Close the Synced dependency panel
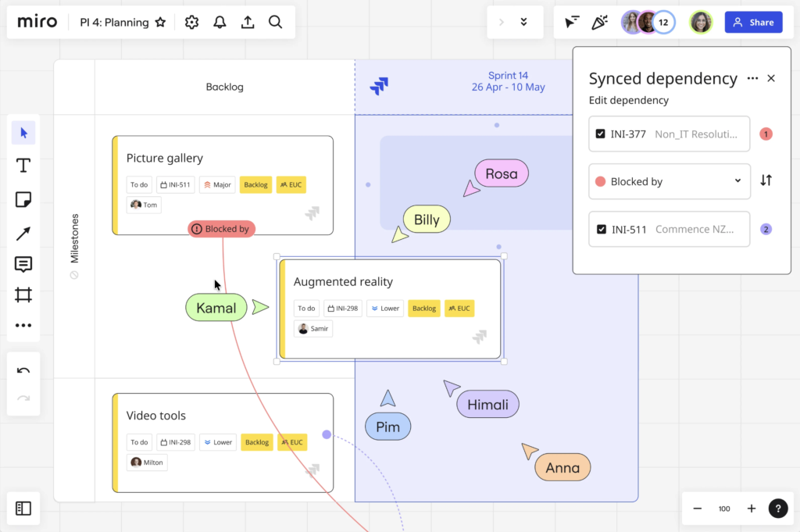The image size is (800, 532). (x=771, y=79)
